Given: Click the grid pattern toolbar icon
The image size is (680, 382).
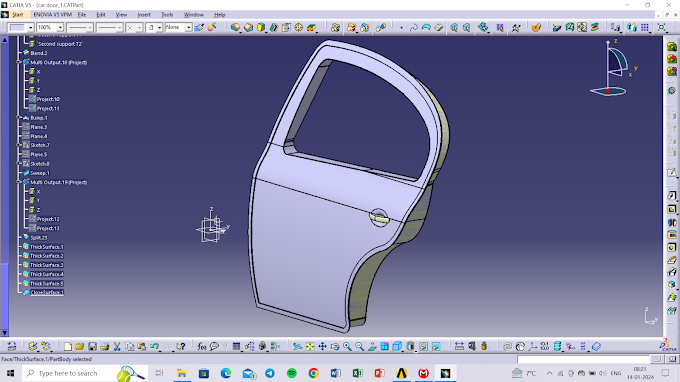Looking at the screenshot, I should [x=645, y=28].
